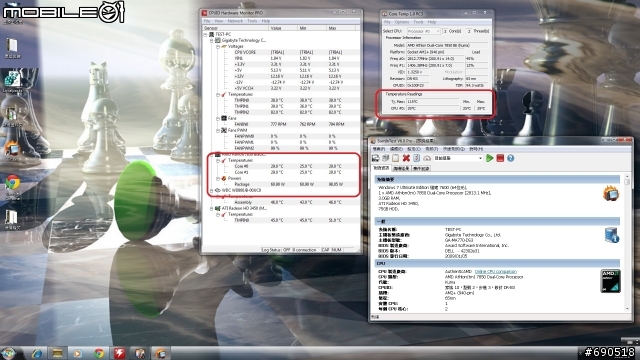This screenshot has width=640, height=360.
Task: Click the Min column header in HWMonitor
Action: tap(312, 28)
